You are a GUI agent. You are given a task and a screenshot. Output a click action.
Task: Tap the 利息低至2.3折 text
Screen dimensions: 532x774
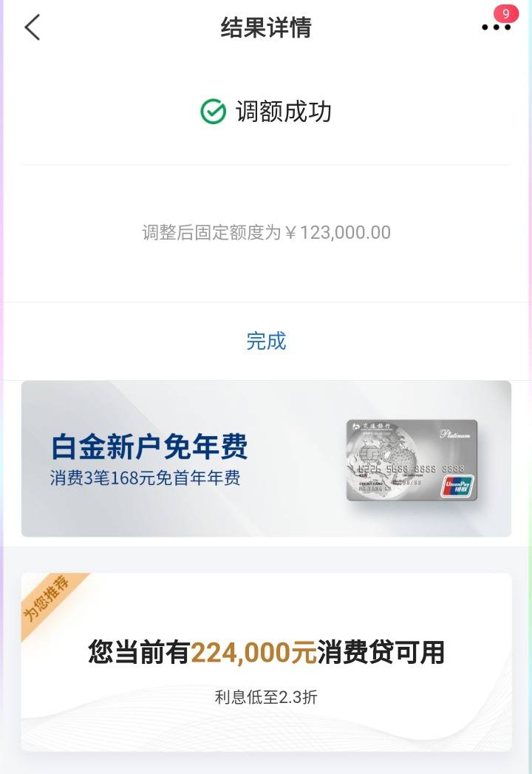[266, 697]
